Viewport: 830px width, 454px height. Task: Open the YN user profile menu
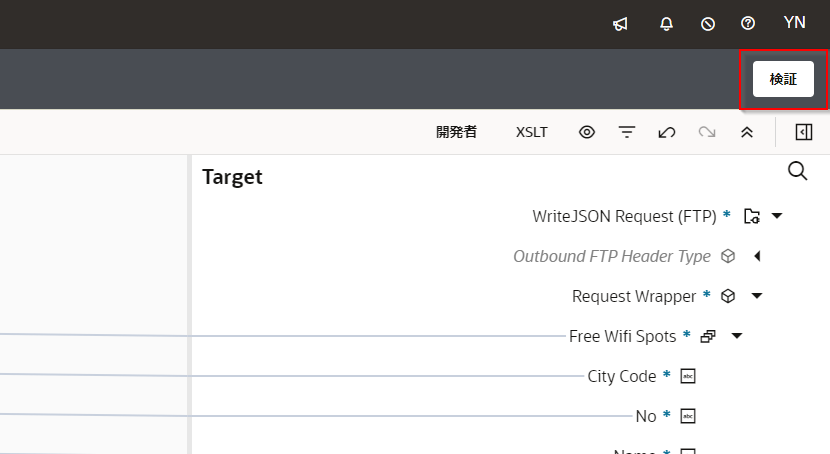coord(794,23)
